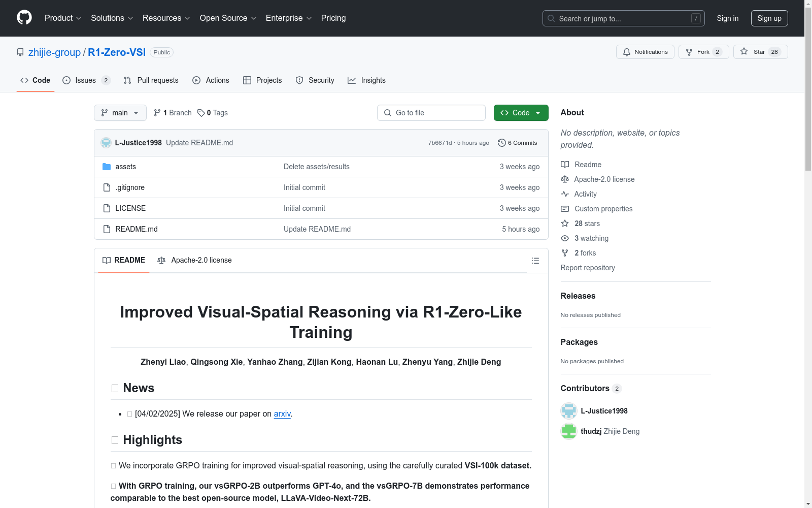812x508 pixels.
Task: Switch to the Issues tab
Action: coord(86,80)
